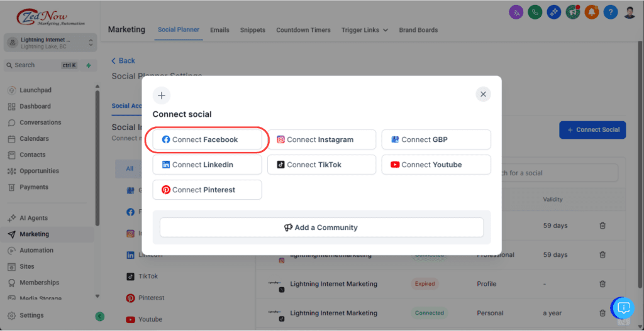This screenshot has height=331, width=644.
Task: Expand the Lightning Internet account switcher
Action: [50, 43]
